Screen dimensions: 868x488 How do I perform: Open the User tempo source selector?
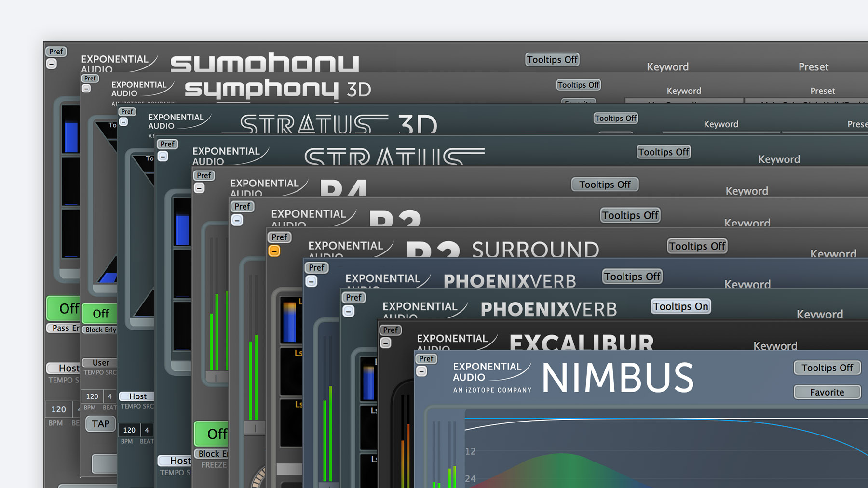[100, 362]
